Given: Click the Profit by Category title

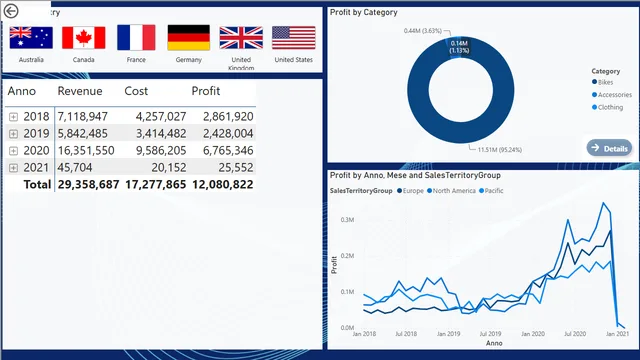Looking at the screenshot, I should pyautogui.click(x=364, y=12).
